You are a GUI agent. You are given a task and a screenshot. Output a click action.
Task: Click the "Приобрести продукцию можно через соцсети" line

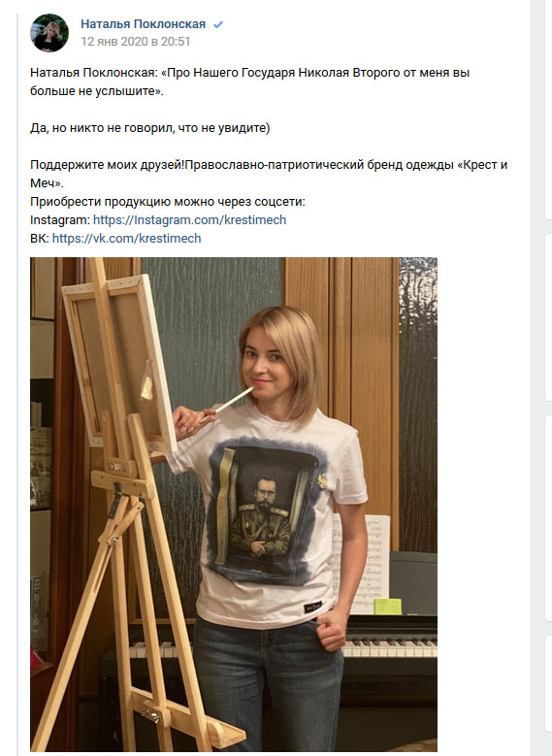167,202
